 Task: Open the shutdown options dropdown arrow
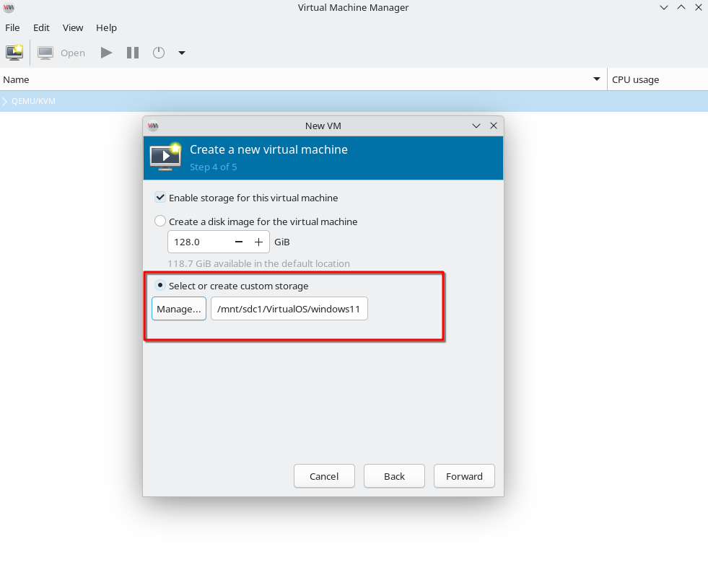182,53
